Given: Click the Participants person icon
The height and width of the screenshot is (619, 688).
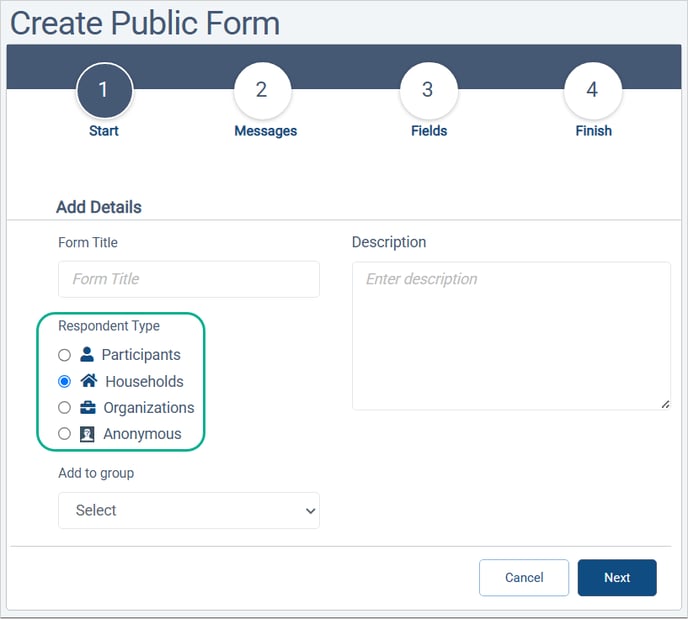Looking at the screenshot, I should click(87, 354).
